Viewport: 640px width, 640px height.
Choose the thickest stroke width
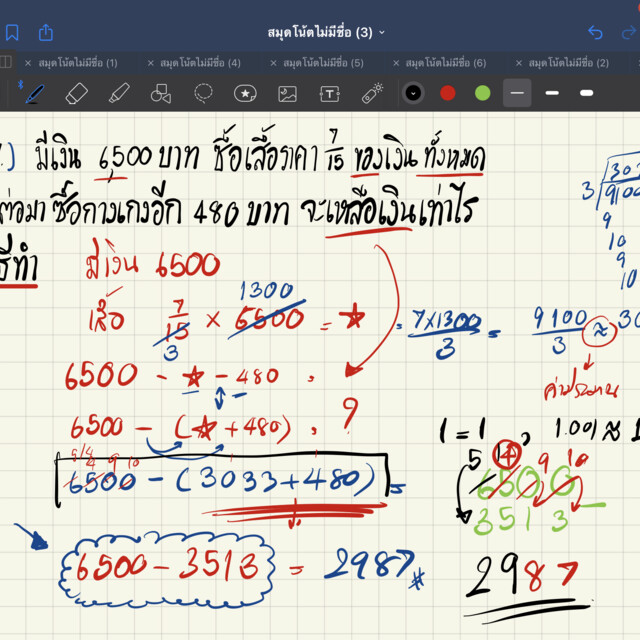tap(587, 93)
